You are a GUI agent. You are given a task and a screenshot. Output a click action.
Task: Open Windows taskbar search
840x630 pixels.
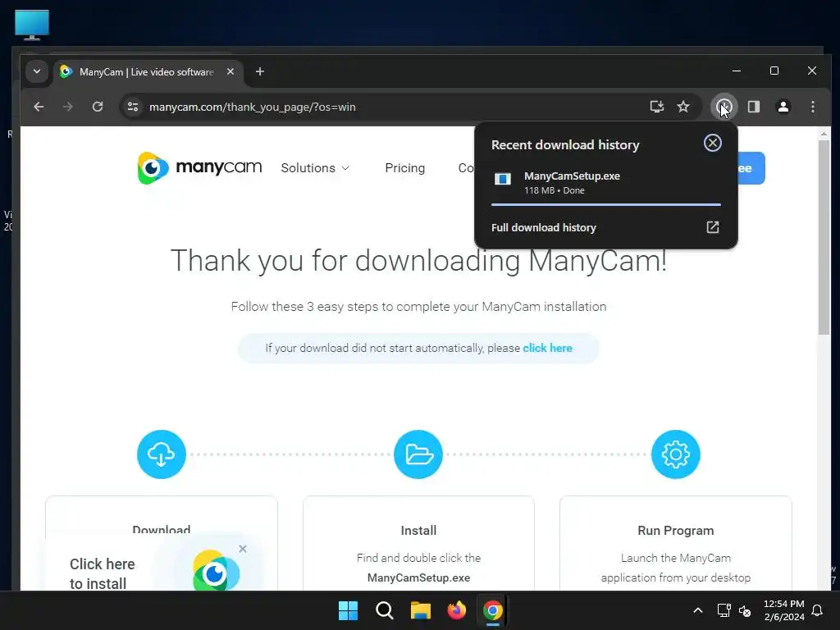coord(385,610)
